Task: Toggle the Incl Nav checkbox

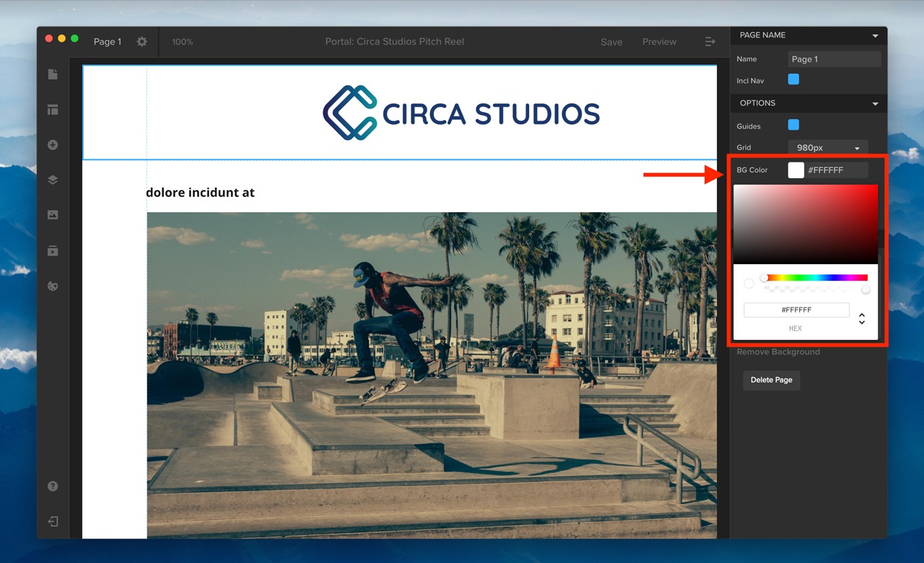Action: pos(793,79)
